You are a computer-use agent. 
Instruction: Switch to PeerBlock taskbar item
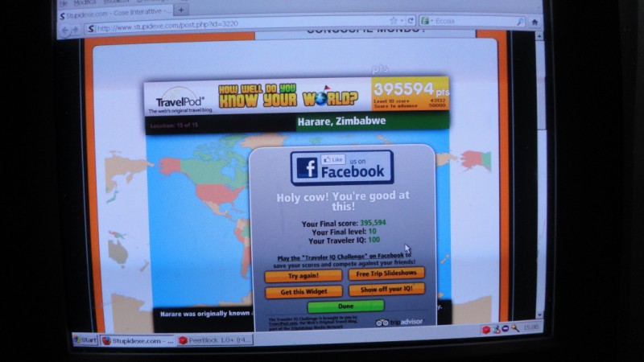point(215,340)
